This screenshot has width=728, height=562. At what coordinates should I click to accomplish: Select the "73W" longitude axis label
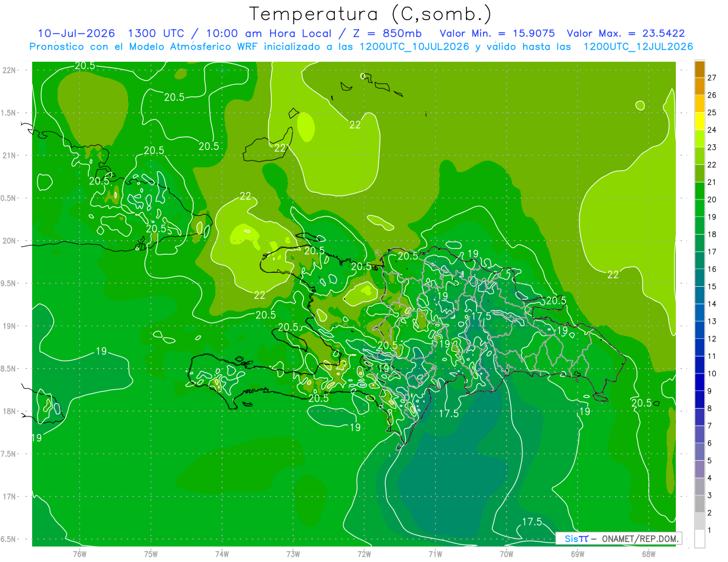pos(293,554)
